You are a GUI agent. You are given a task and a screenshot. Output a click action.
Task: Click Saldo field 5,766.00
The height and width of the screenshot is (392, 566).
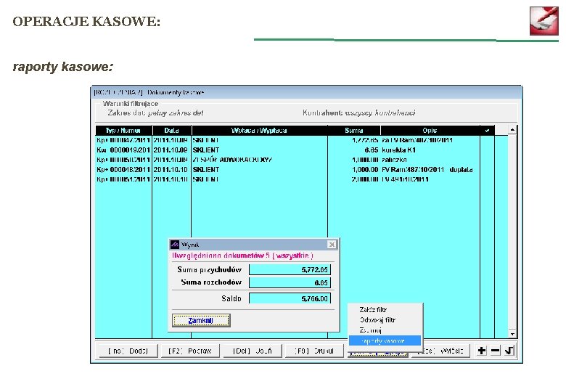[x=290, y=298]
